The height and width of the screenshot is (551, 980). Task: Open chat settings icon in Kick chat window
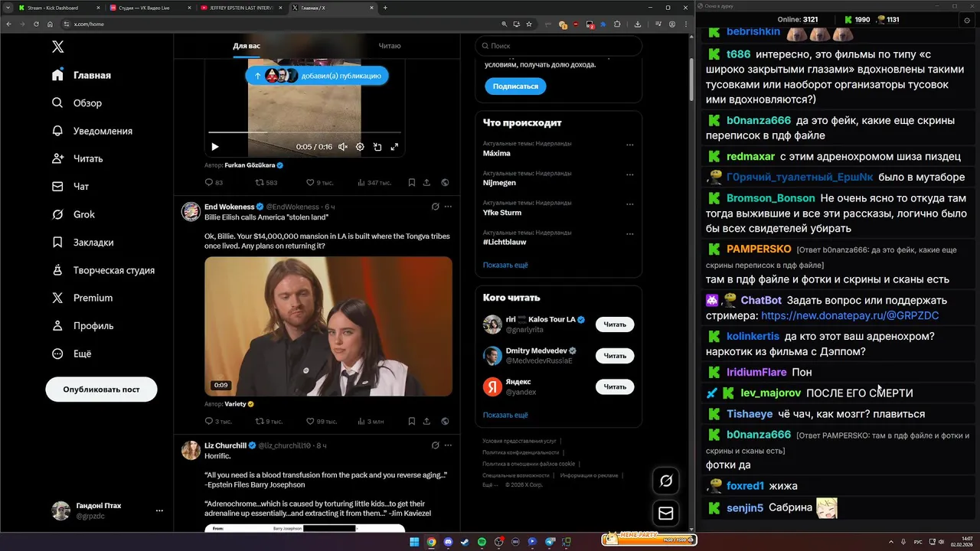tap(967, 20)
